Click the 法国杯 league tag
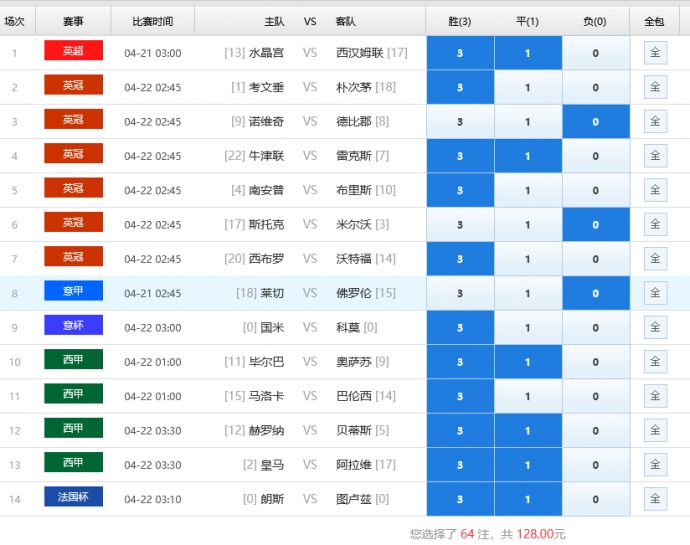Screen dimensions: 690x545 pyautogui.click(x=73, y=497)
